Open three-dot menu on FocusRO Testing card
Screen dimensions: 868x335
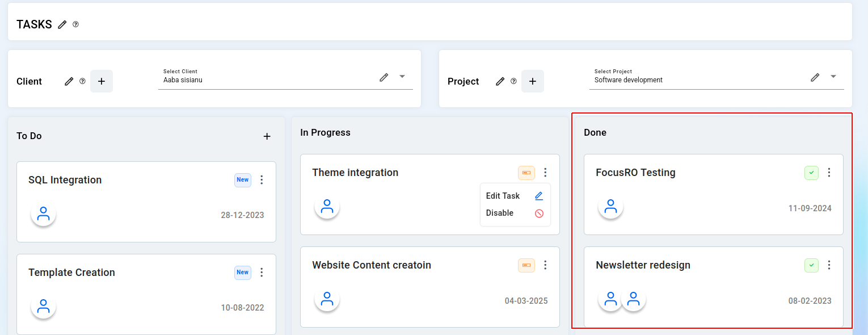[829, 173]
